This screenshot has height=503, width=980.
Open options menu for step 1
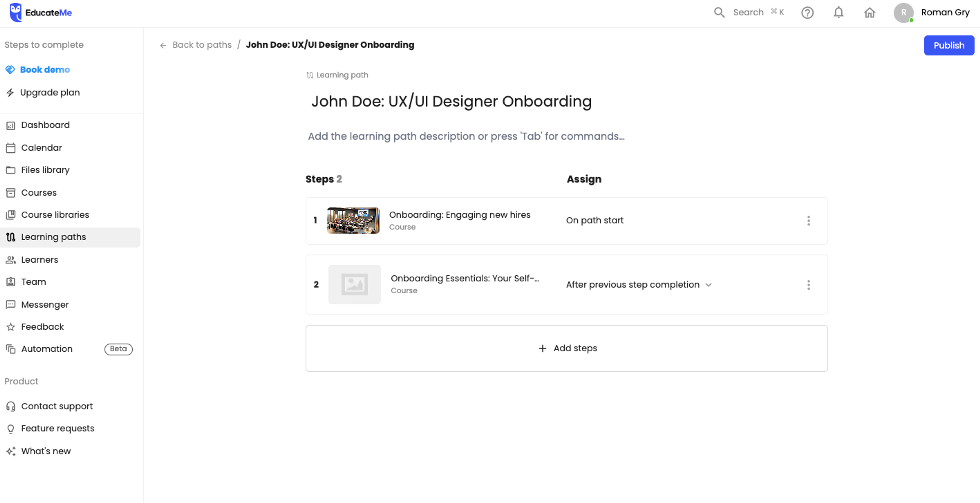click(x=809, y=221)
